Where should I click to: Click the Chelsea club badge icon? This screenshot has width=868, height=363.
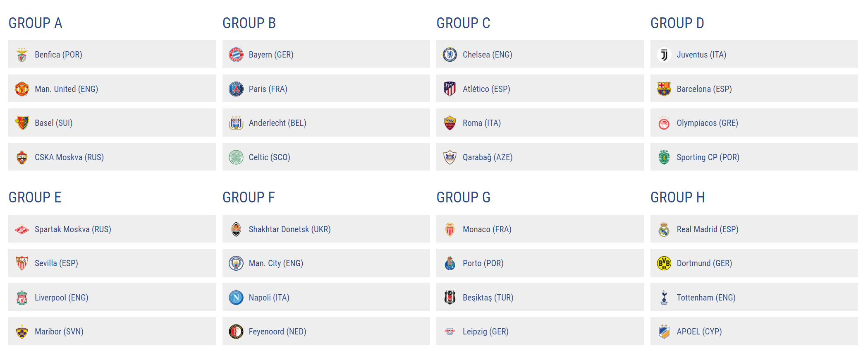pos(450,55)
